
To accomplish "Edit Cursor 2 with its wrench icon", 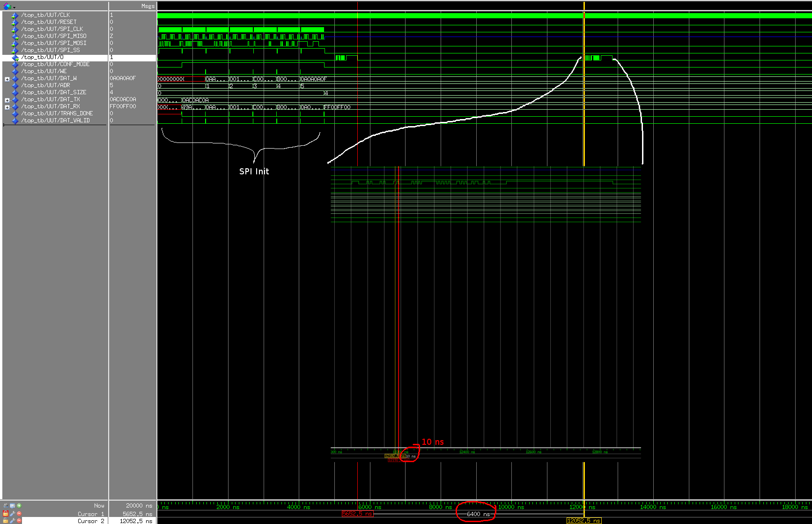I will tap(13, 521).
